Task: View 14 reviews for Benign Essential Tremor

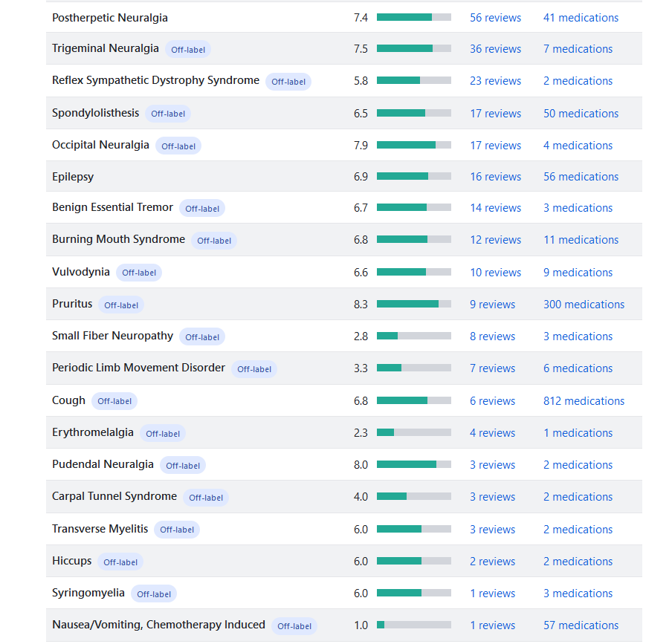Action: point(495,208)
